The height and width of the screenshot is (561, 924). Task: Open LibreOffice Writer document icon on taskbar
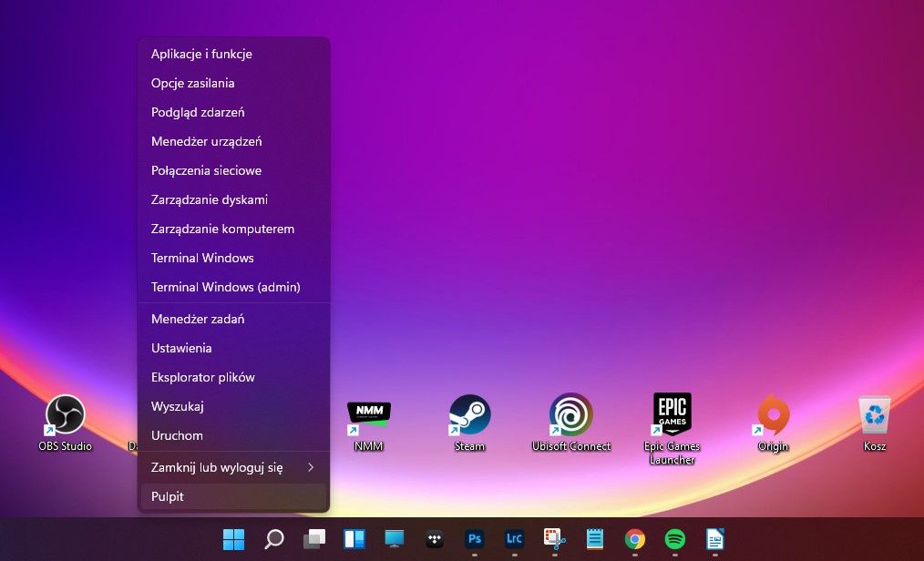click(x=714, y=539)
